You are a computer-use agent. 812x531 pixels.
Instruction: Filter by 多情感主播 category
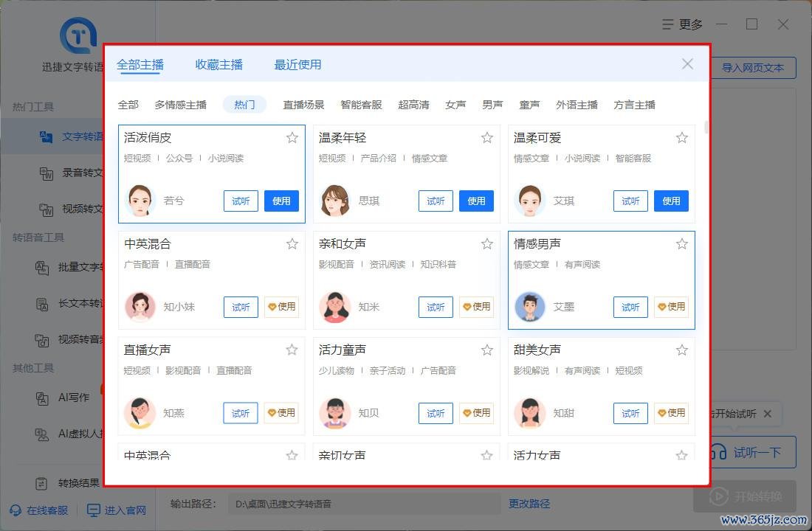[180, 105]
